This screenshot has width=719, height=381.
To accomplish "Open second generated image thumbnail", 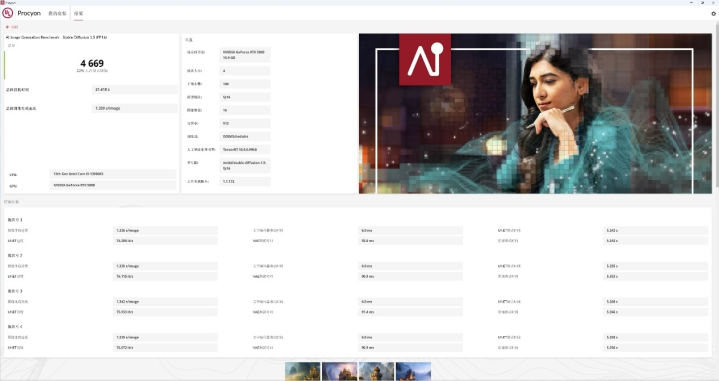I will coord(339,371).
